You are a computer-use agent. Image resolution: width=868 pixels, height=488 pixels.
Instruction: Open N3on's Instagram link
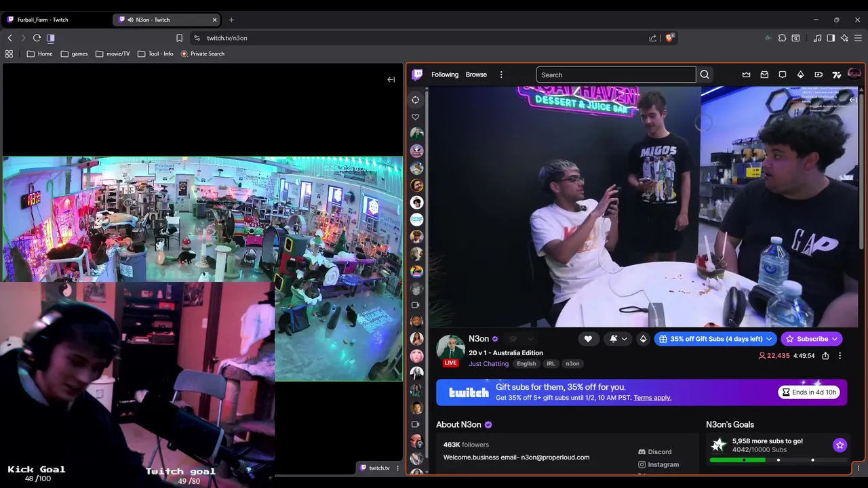tap(658, 465)
